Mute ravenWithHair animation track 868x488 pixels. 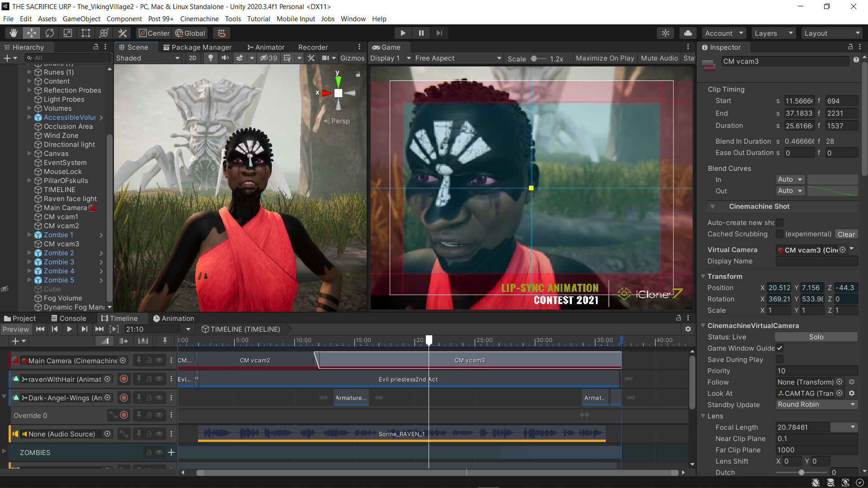click(159, 379)
